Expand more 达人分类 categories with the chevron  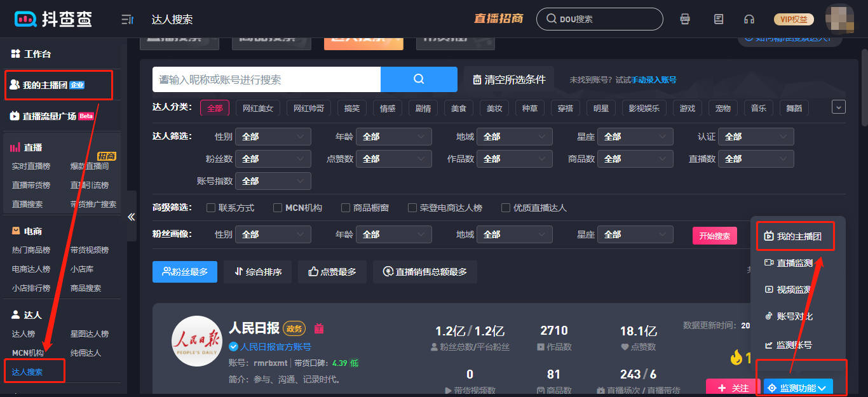coord(839,107)
